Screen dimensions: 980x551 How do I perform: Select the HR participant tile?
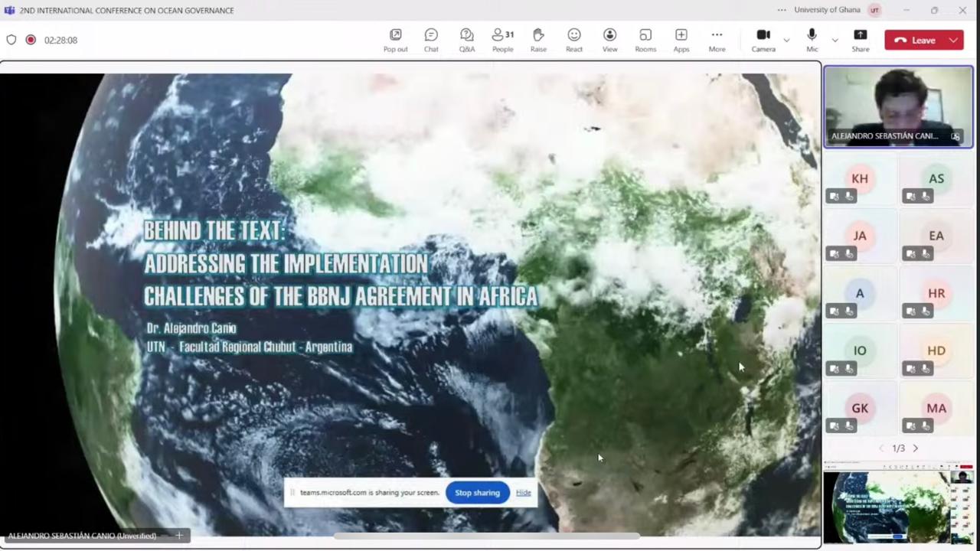[936, 294]
